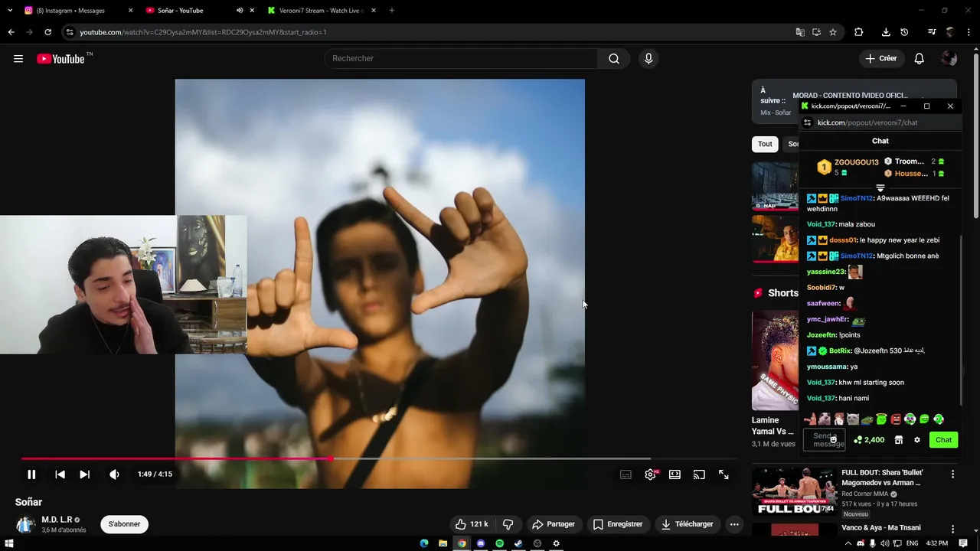This screenshot has height=551, width=980.
Task: Click the 2,400 channel points counter
Action: coord(869,440)
